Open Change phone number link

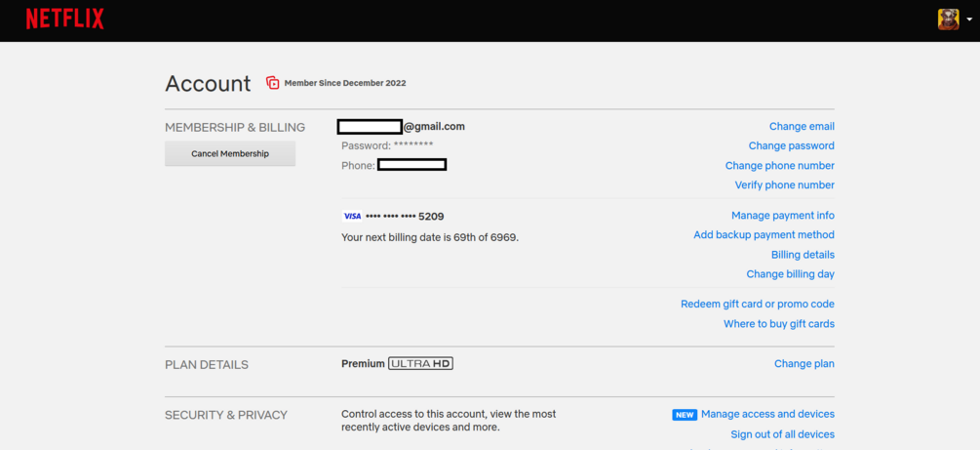pos(779,166)
